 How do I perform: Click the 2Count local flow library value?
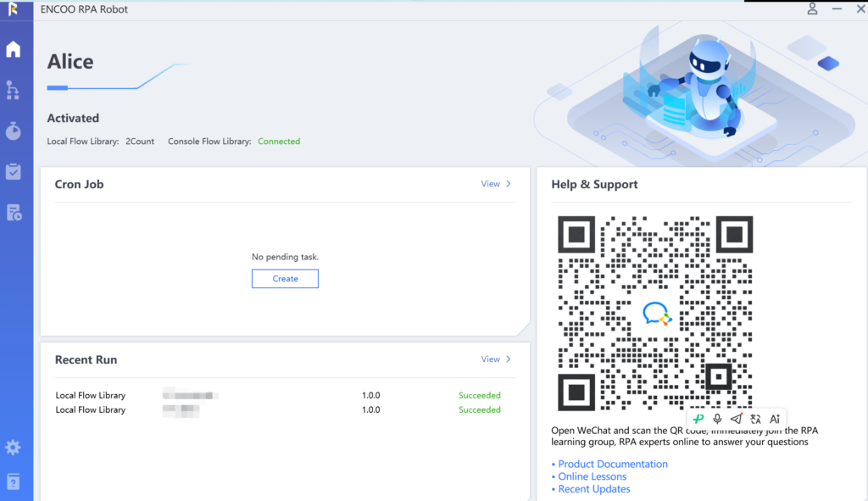click(140, 142)
